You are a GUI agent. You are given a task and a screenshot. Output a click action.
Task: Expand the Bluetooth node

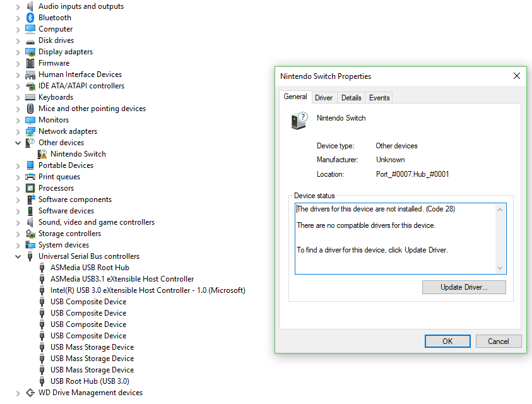click(18, 18)
